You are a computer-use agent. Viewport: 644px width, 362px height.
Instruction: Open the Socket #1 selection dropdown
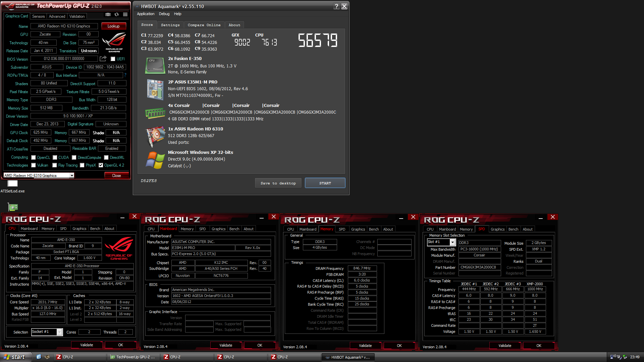[59, 332]
